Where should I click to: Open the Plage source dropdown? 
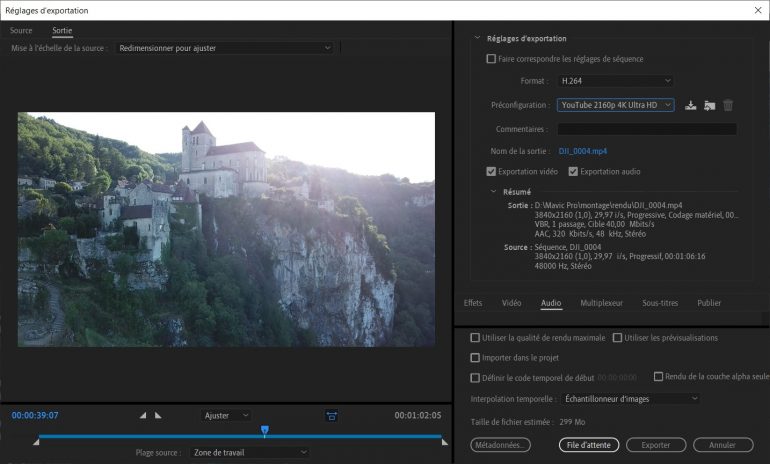click(x=250, y=452)
